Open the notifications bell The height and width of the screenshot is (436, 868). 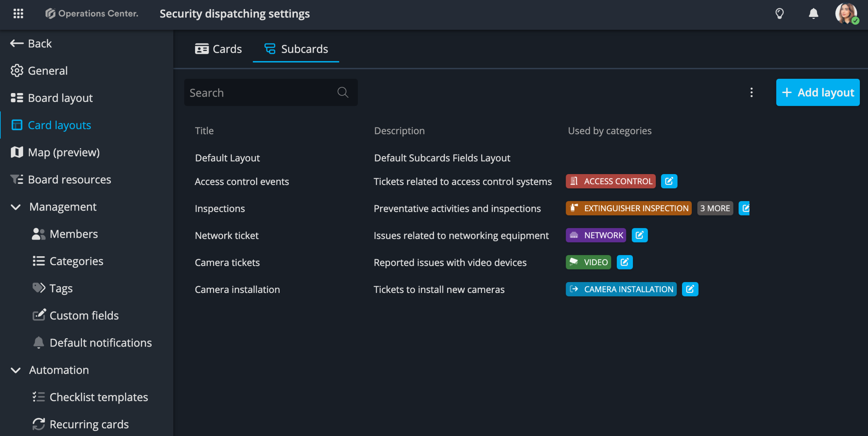click(813, 14)
